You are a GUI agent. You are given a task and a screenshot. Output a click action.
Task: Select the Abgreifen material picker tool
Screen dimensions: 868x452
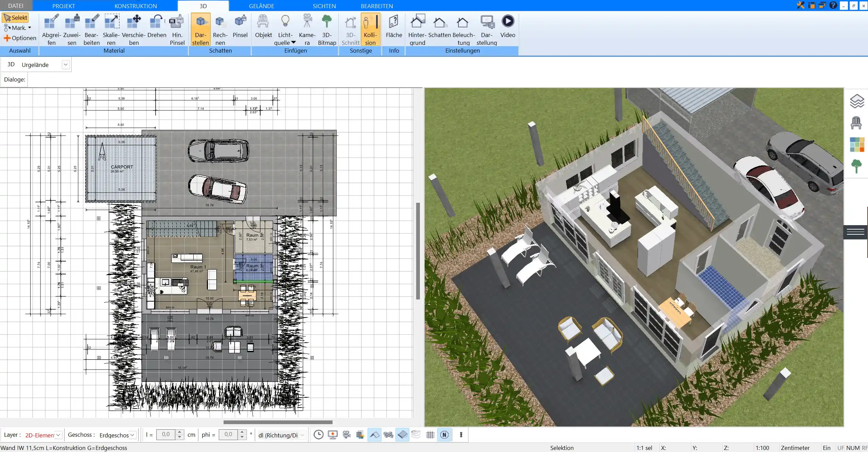52,30
